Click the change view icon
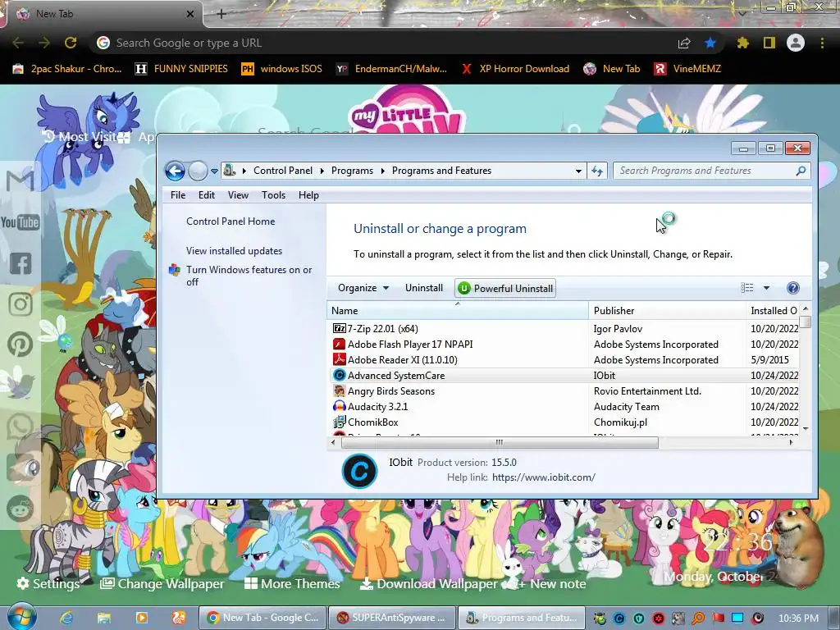Image resolution: width=840 pixels, height=630 pixels. click(746, 288)
